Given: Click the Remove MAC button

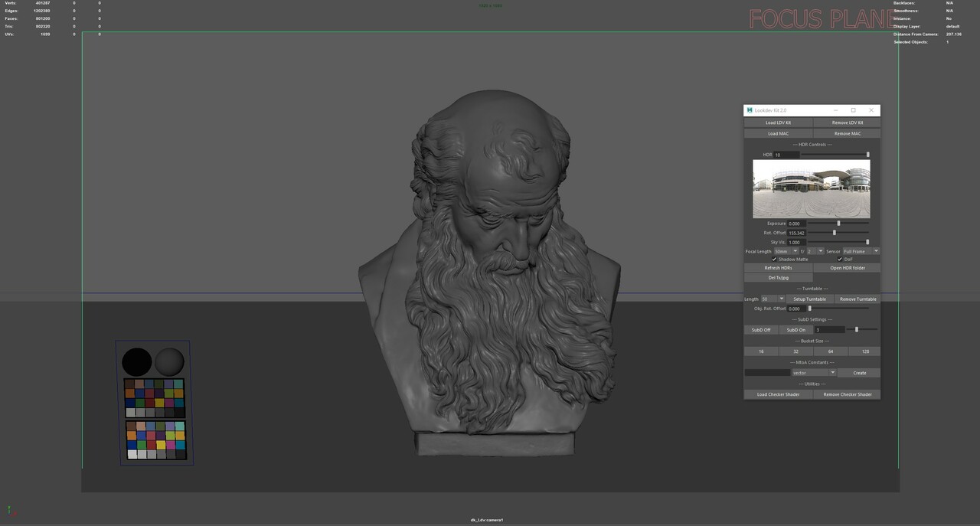Looking at the screenshot, I should coord(847,133).
